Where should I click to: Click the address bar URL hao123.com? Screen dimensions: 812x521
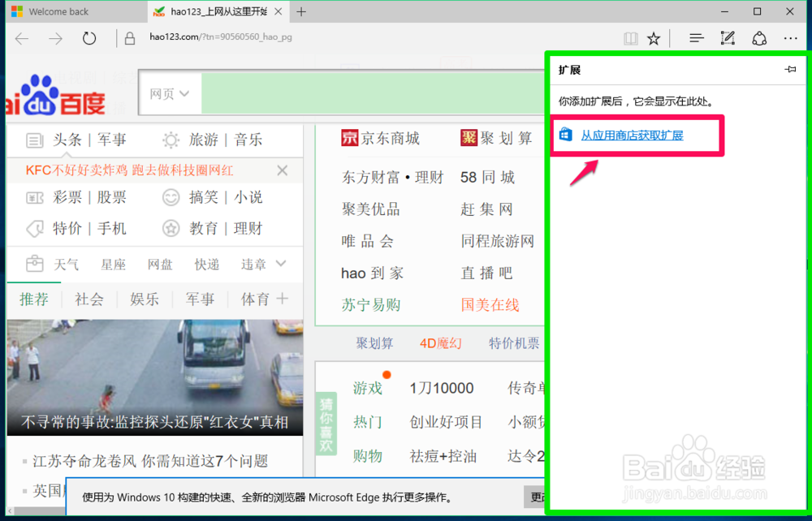tap(221, 37)
